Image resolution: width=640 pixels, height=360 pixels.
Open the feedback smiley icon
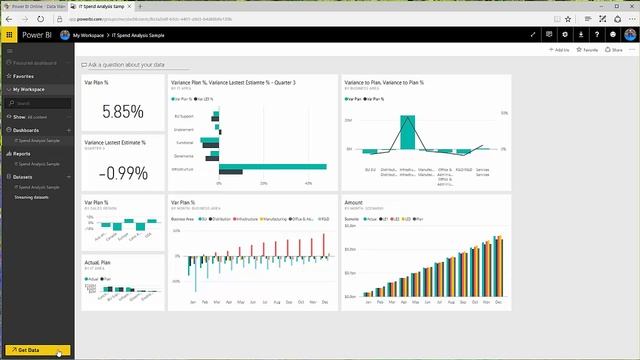pos(613,35)
